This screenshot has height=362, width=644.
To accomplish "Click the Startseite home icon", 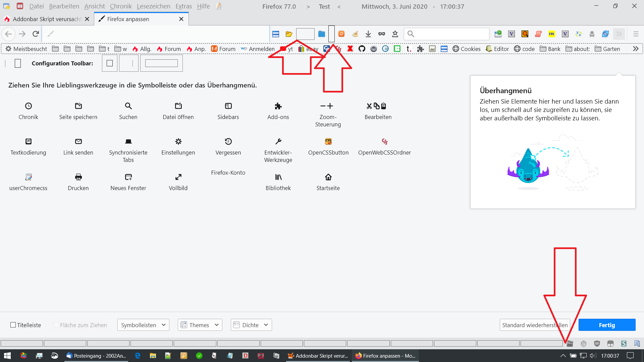I will 328,177.
